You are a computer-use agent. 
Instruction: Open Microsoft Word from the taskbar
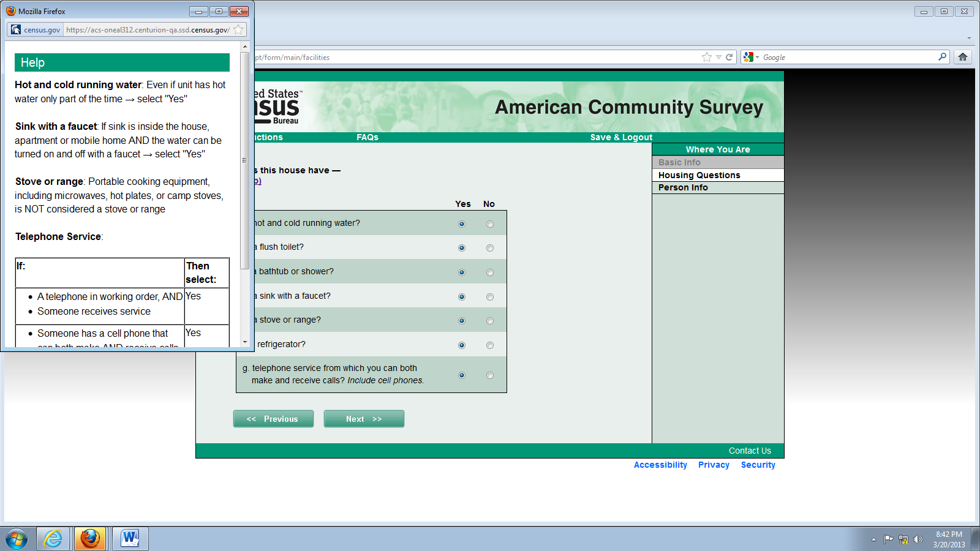[x=130, y=539]
